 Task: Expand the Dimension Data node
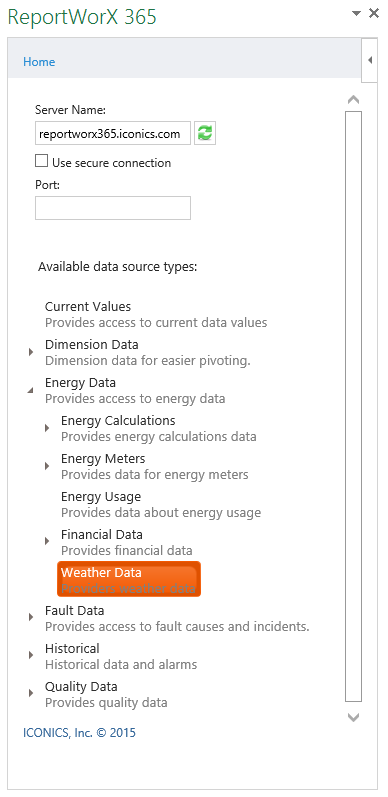tap(31, 352)
